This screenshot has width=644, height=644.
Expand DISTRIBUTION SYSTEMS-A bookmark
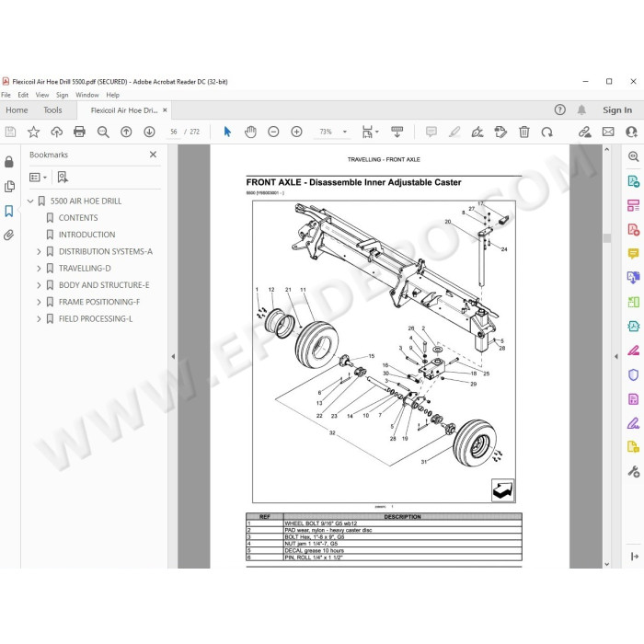pyautogui.click(x=39, y=251)
